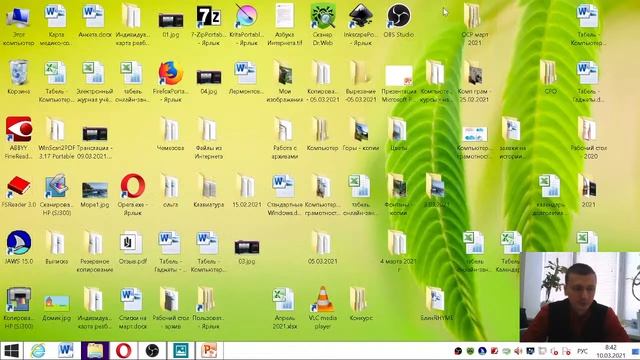Open the Dr.Web scanner icon
This screenshot has height=360, width=640.
(322, 17)
